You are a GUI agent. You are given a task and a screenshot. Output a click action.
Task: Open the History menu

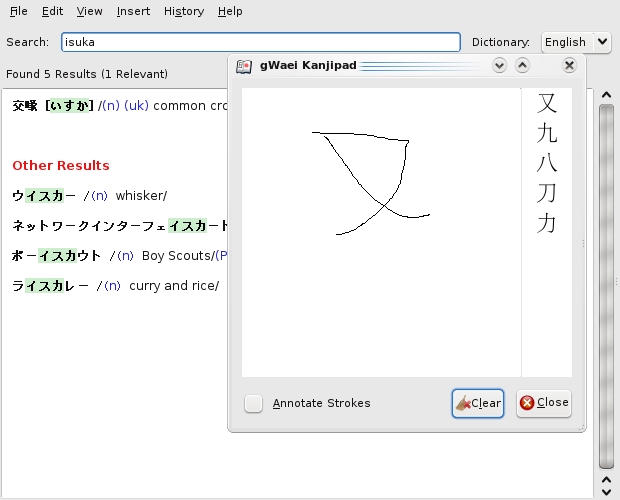point(183,12)
